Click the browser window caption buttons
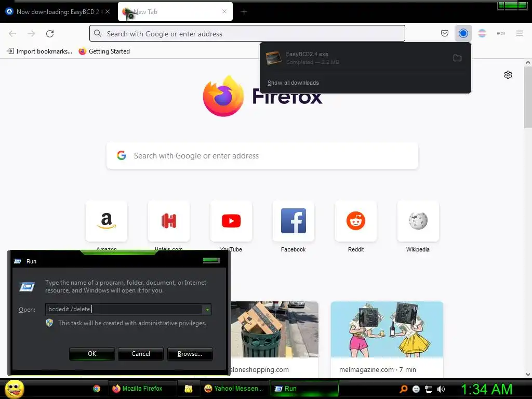The image size is (532, 399). click(x=512, y=5)
